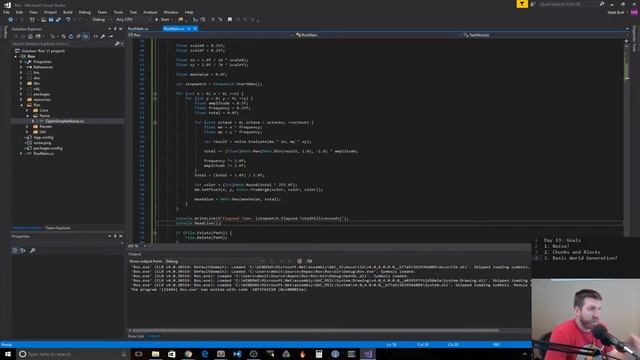640x360 pixels.
Task: Select OpenSimplexNoise.cs in Solution Explorer
Action: tap(65, 121)
